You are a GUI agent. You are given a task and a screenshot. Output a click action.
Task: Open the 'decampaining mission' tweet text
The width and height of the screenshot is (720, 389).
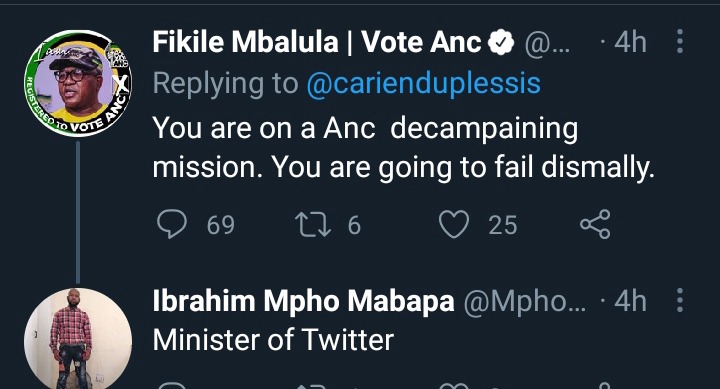[x=403, y=147]
